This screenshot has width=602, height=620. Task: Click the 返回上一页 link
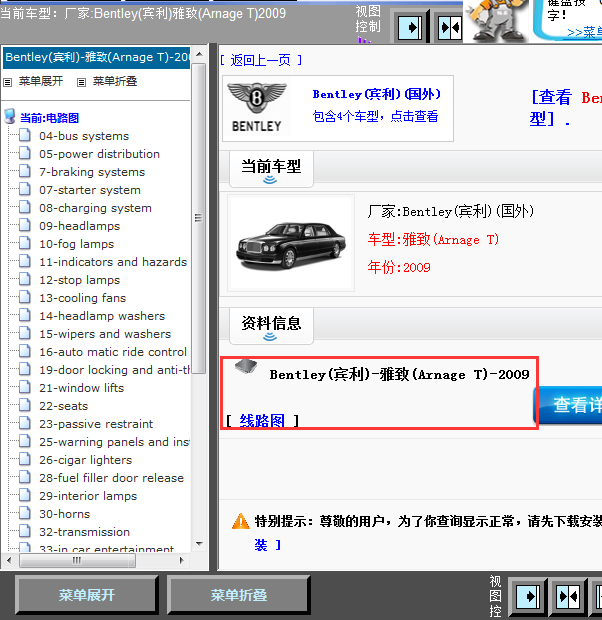pyautogui.click(x=261, y=60)
